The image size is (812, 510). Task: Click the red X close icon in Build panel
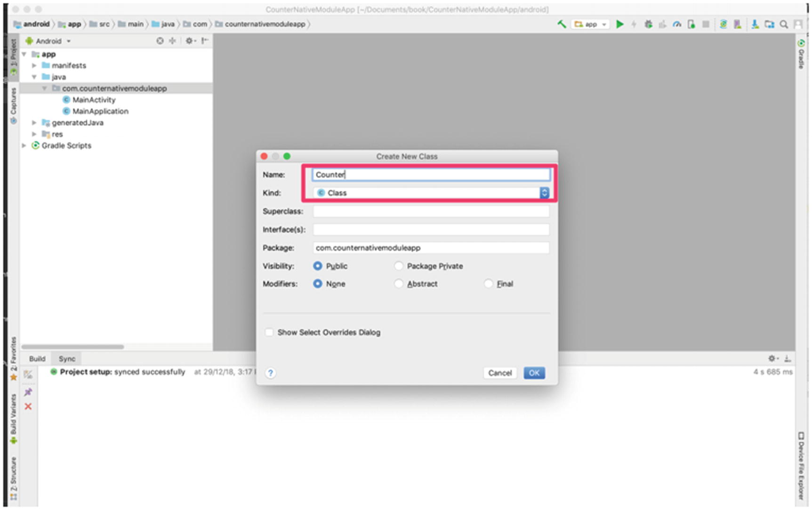(x=28, y=406)
